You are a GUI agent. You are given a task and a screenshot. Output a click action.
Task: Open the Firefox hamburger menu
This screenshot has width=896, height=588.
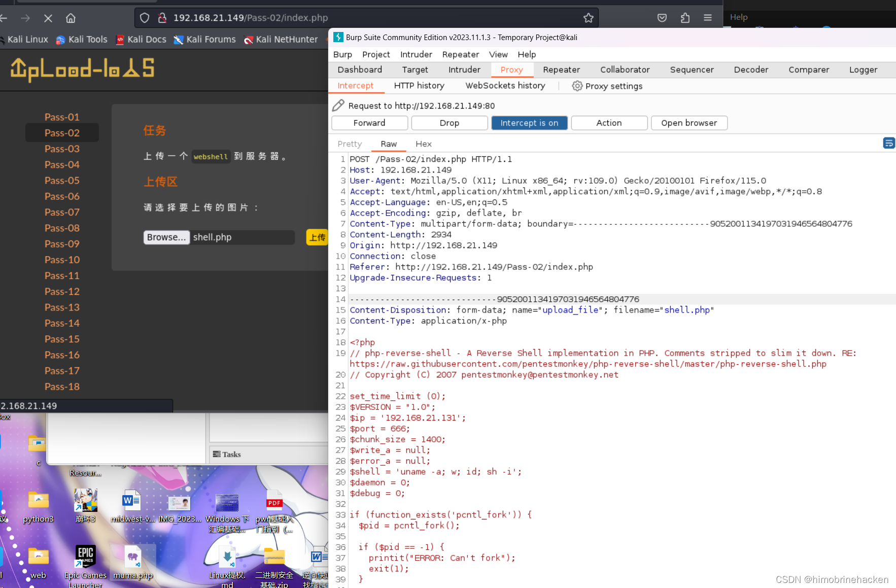(x=708, y=17)
